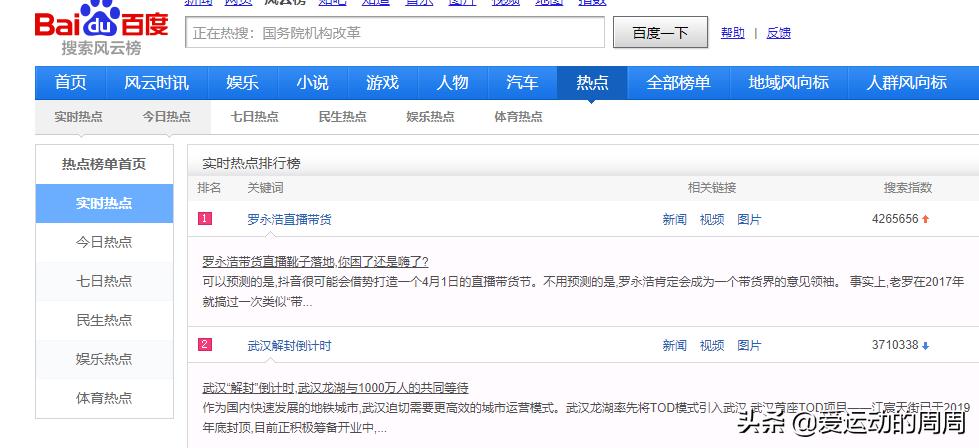Select 实时热点 in the horizontal sub-navigation
Image resolution: width=979 pixels, height=448 pixels.
pos(79,117)
